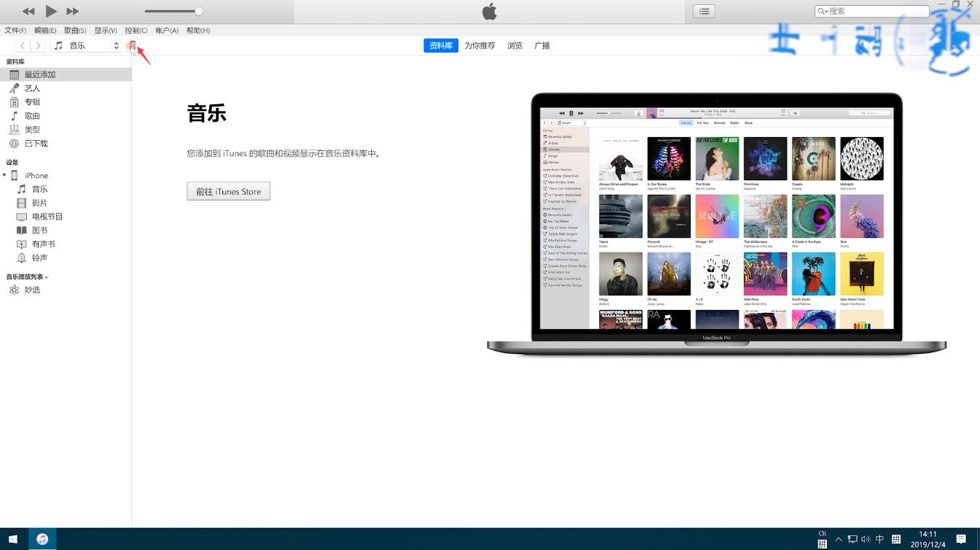Viewport: 980px width, 550px height.
Task: Open the 控制(C) menu
Action: coord(136,31)
